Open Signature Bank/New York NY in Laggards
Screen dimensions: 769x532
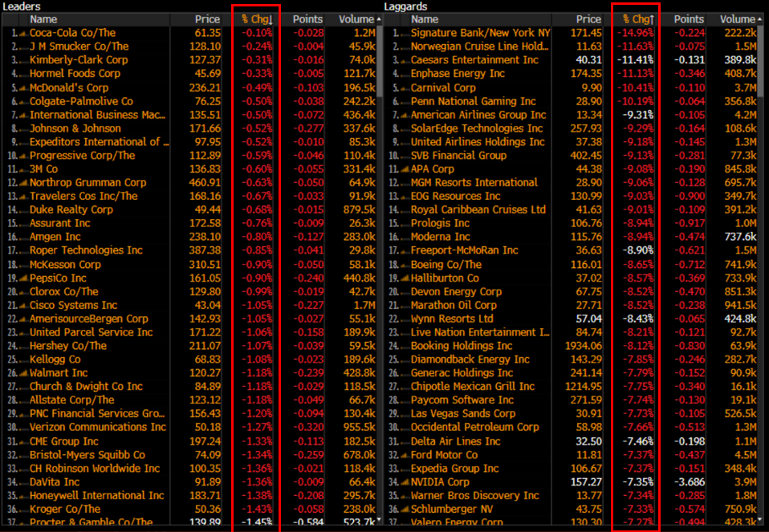coord(480,33)
